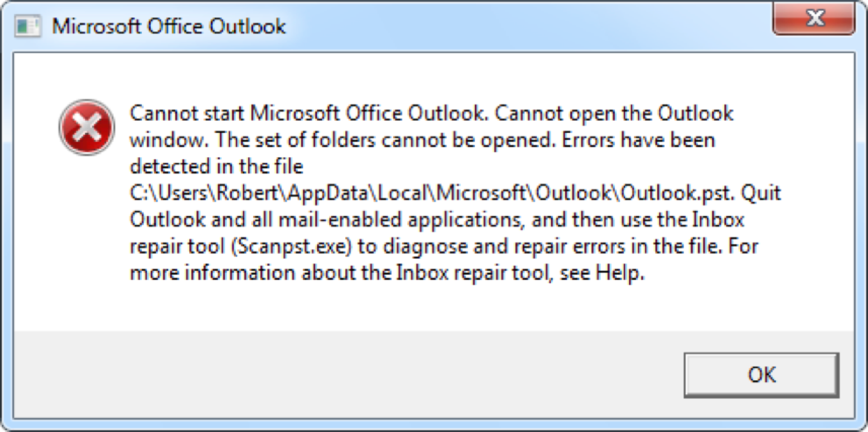Click the red error icon
The height and width of the screenshot is (432, 868).
[x=87, y=127]
